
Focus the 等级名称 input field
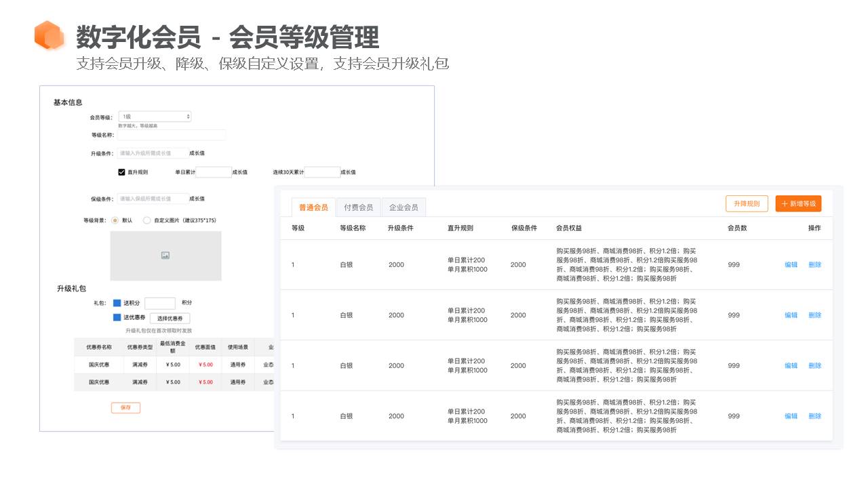pyautogui.click(x=172, y=135)
